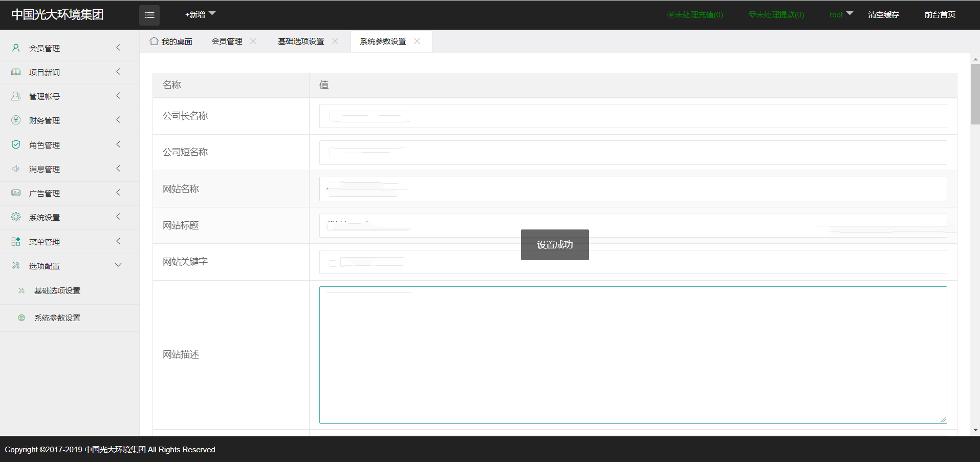980x462 pixels.
Task: Open the root user dropdown
Action: (x=841, y=14)
